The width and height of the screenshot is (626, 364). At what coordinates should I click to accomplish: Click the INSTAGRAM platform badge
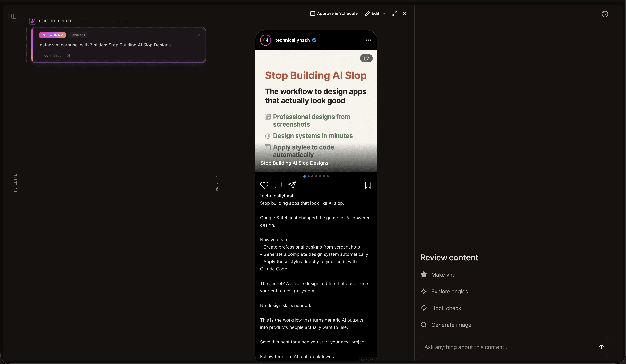[x=52, y=35]
